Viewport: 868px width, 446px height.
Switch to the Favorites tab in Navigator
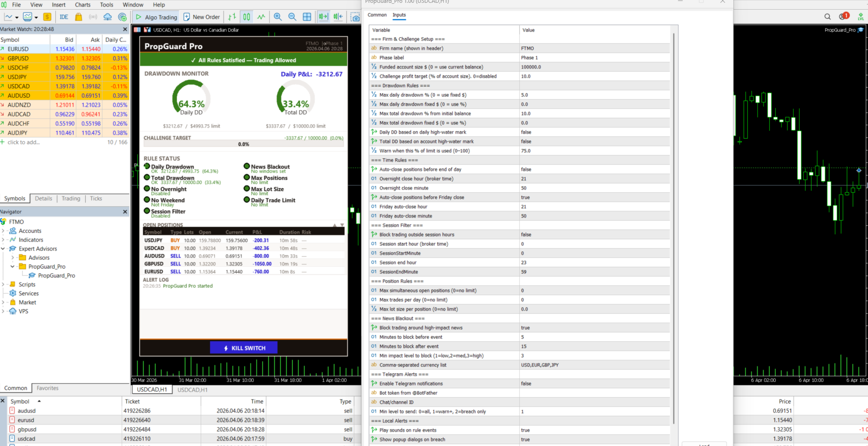(x=47, y=388)
